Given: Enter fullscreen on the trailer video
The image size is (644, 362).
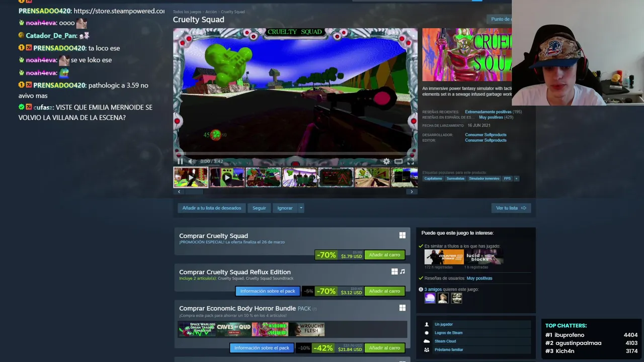Looking at the screenshot, I should [411, 161].
